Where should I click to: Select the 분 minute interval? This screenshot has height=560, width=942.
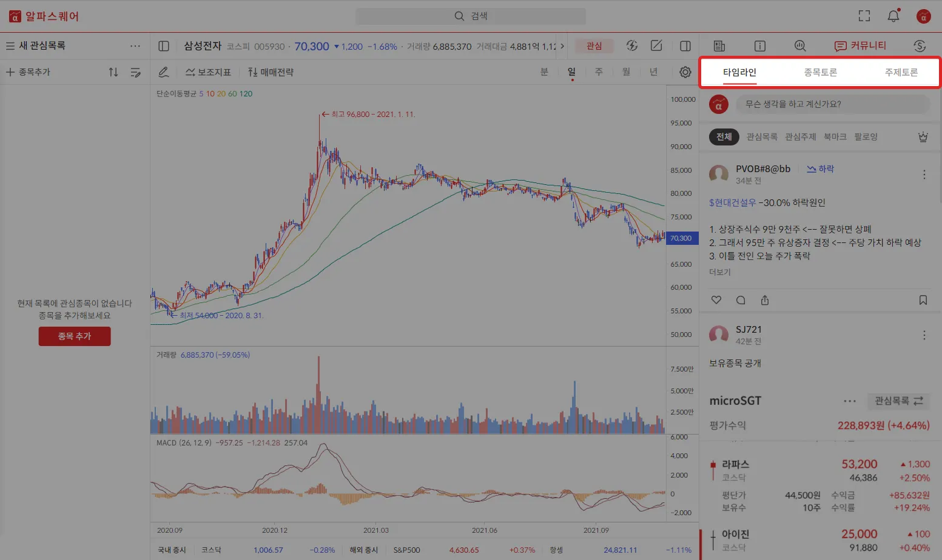[x=544, y=72]
